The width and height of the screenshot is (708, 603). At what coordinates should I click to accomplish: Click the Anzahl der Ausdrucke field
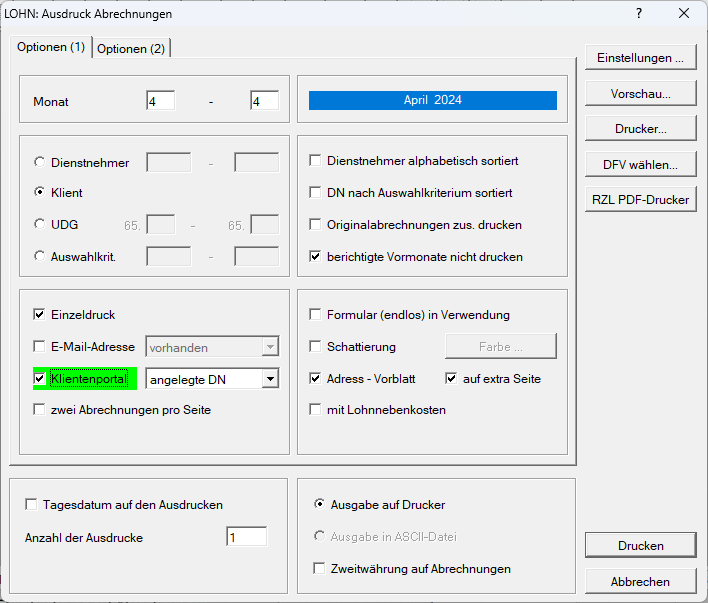point(246,538)
